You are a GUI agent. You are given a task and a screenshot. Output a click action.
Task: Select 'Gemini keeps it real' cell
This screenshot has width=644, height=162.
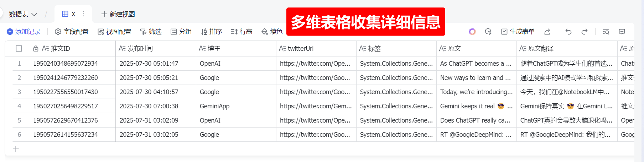(x=477, y=106)
